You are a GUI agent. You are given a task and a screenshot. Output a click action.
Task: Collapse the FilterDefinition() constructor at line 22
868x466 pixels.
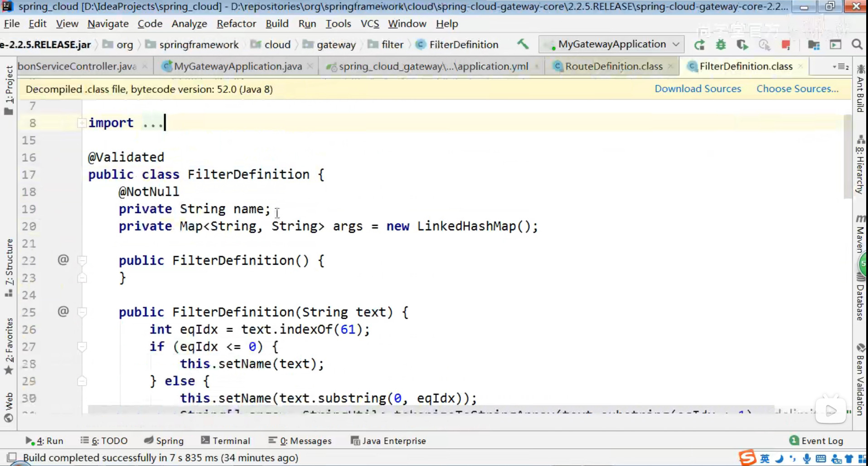pos(82,260)
